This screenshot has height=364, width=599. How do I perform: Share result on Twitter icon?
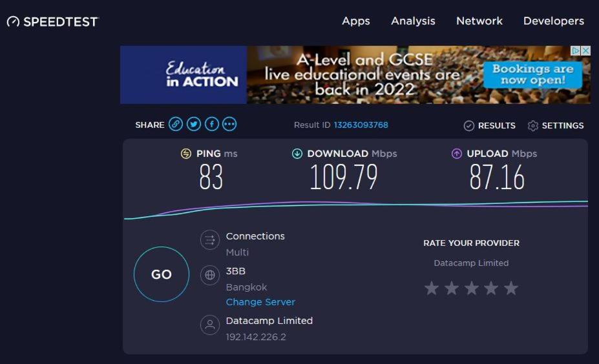194,125
